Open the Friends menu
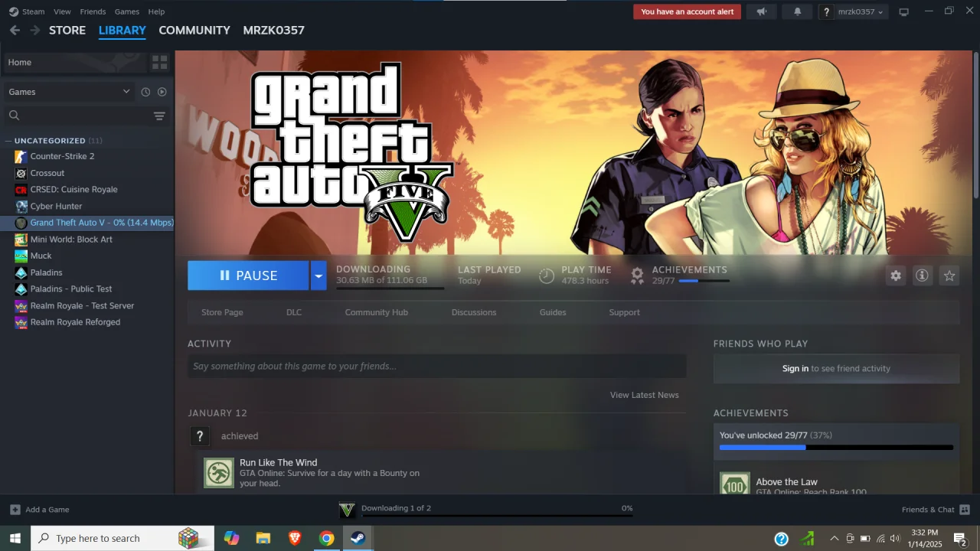Viewport: 980px width, 551px height. point(93,11)
